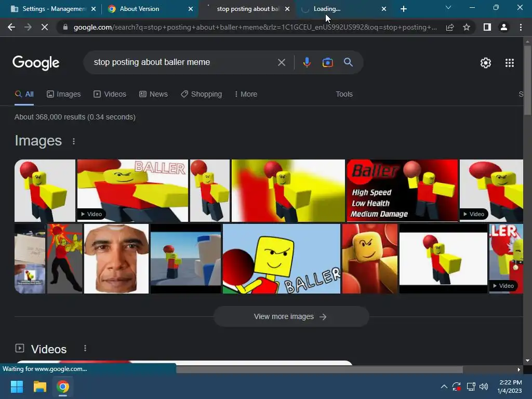Viewport: 532px width, 399px height.
Task: Close the Loading tab
Action: (384, 9)
